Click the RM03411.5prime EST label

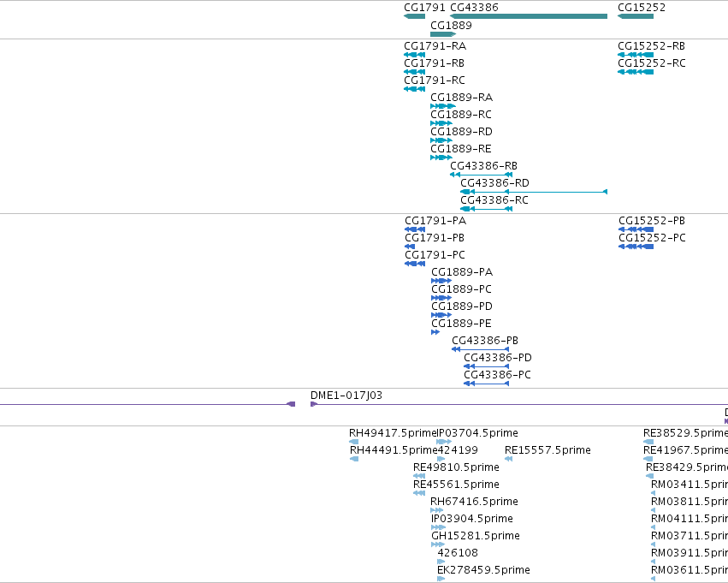[x=690, y=485]
